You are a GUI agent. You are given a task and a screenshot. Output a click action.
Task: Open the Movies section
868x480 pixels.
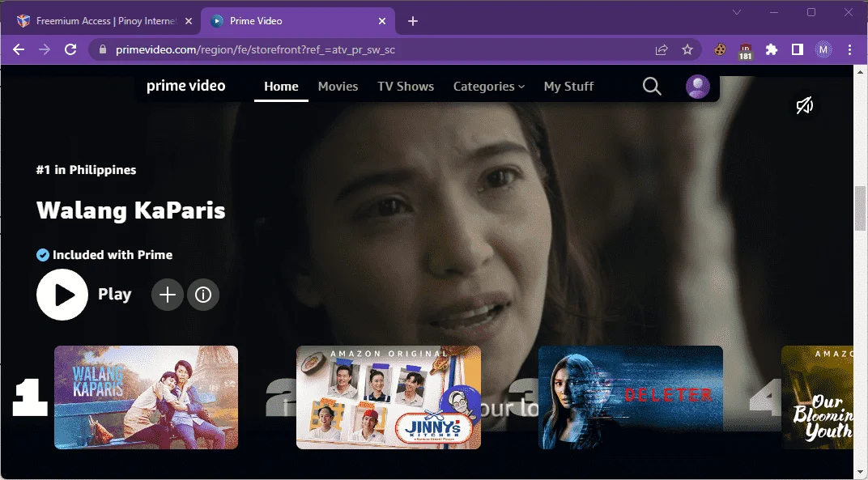[338, 87]
